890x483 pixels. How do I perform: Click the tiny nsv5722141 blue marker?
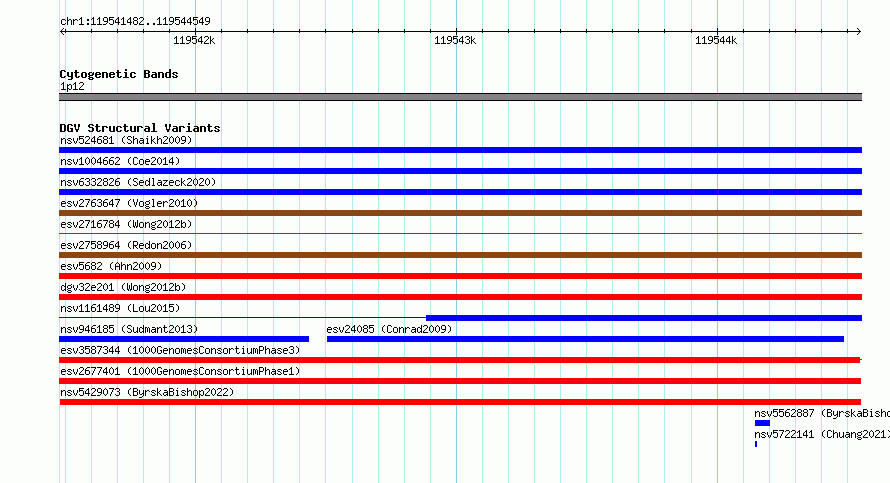756,444
